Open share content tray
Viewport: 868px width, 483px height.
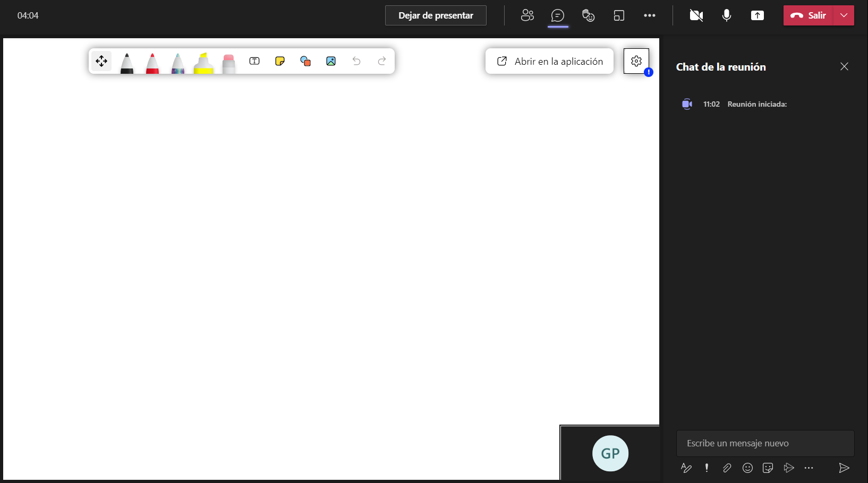tap(758, 15)
